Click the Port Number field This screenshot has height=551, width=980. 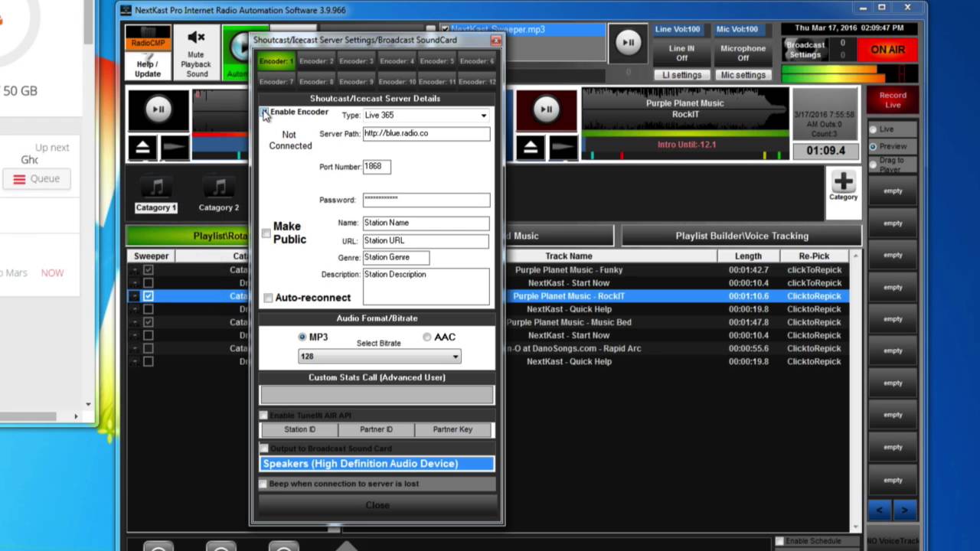tap(377, 166)
